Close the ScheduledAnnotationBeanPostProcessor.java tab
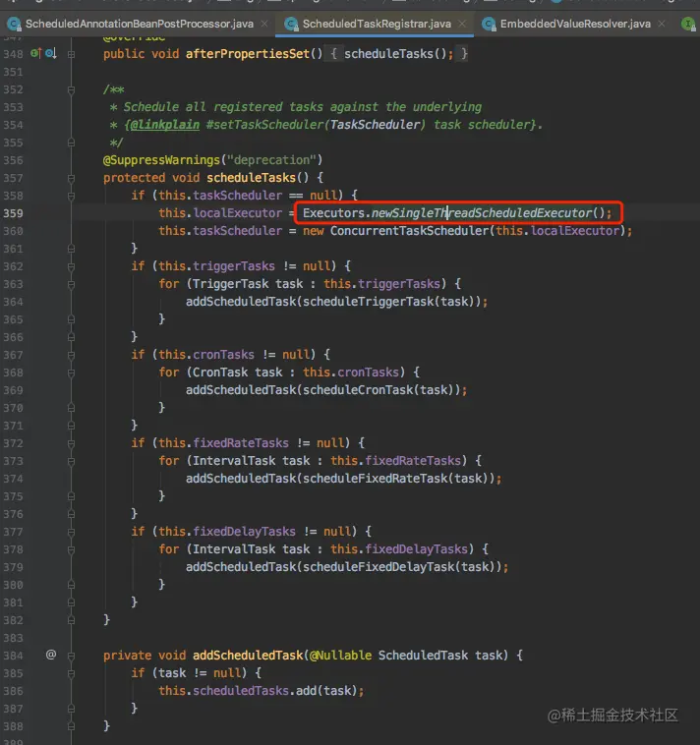The image size is (700, 745). tap(264, 24)
